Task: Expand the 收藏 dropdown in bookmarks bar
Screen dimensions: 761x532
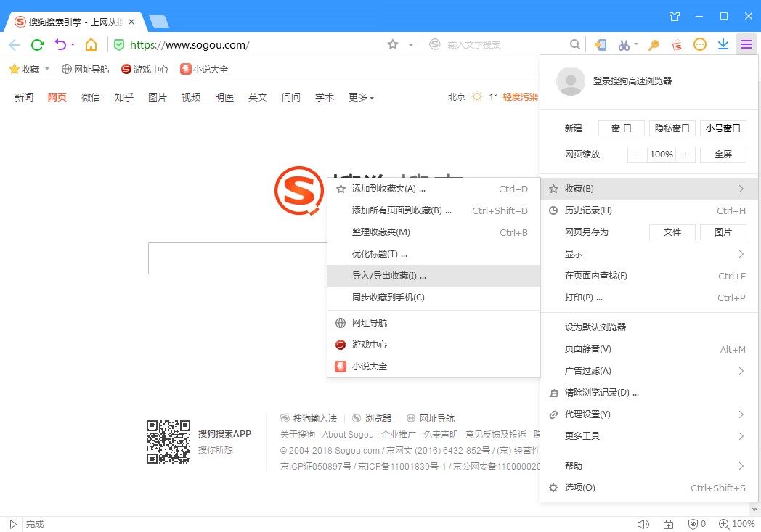Action: tap(47, 69)
